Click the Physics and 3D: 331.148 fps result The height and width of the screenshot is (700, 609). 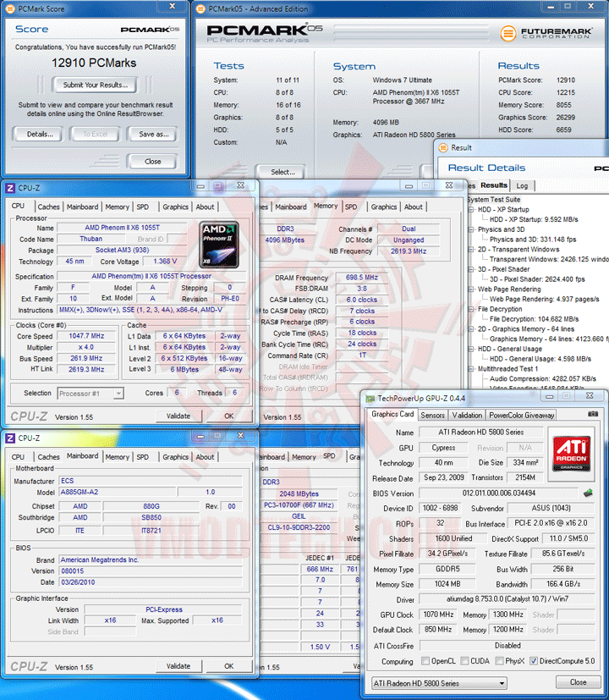(x=533, y=240)
